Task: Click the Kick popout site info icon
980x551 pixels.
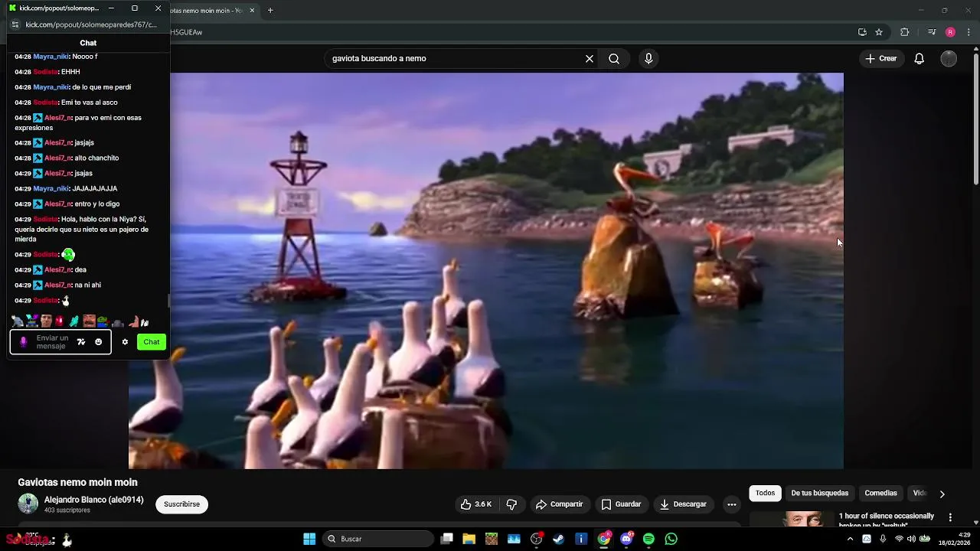Action: coord(15,24)
